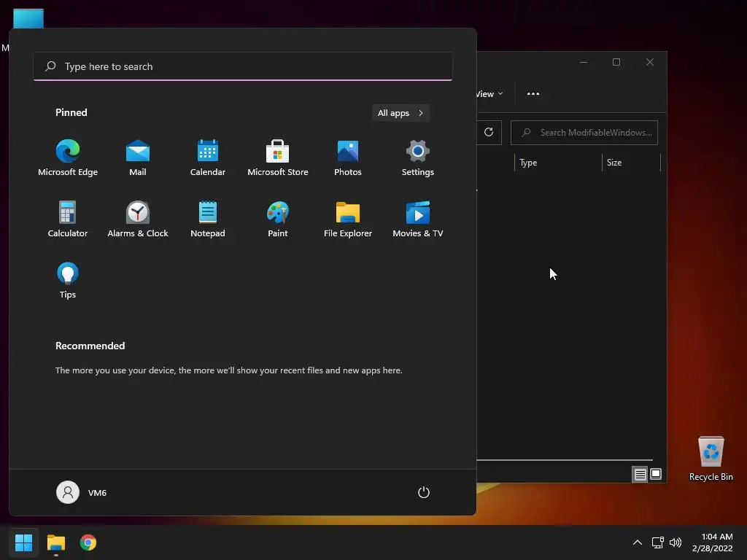Open Microsoft Edge from pinned apps
Screen dimensions: 747x560
pos(68,158)
